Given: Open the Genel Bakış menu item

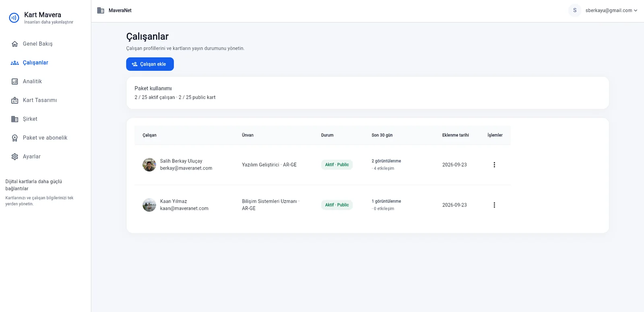Looking at the screenshot, I should [38, 44].
